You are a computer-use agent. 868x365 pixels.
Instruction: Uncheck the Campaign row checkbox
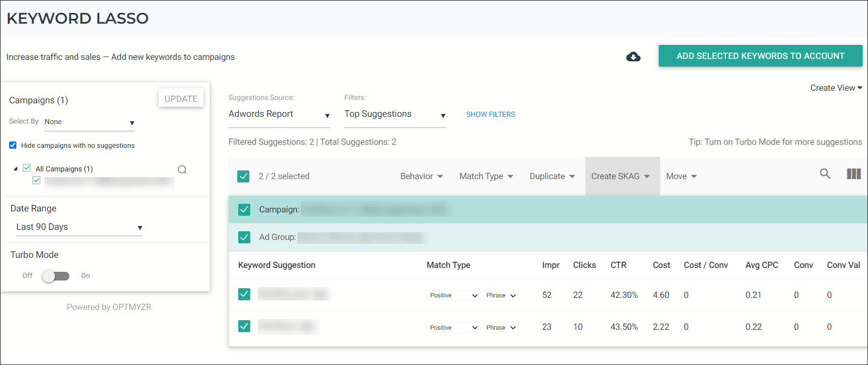(244, 210)
